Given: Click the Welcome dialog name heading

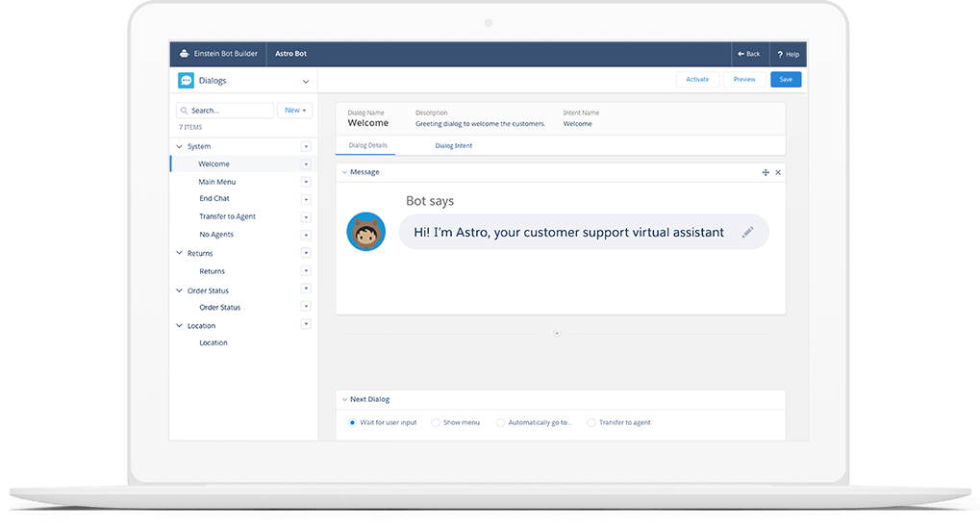Looking at the screenshot, I should (x=368, y=123).
